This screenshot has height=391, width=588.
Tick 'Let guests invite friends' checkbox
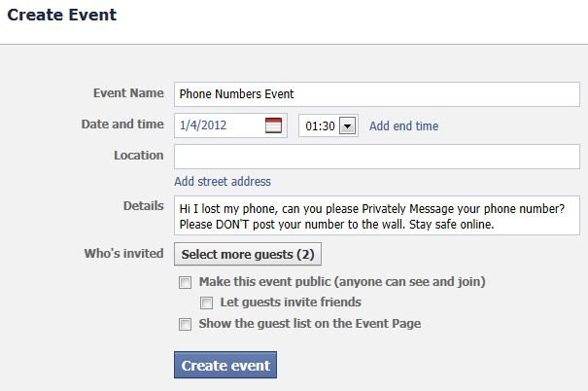206,302
